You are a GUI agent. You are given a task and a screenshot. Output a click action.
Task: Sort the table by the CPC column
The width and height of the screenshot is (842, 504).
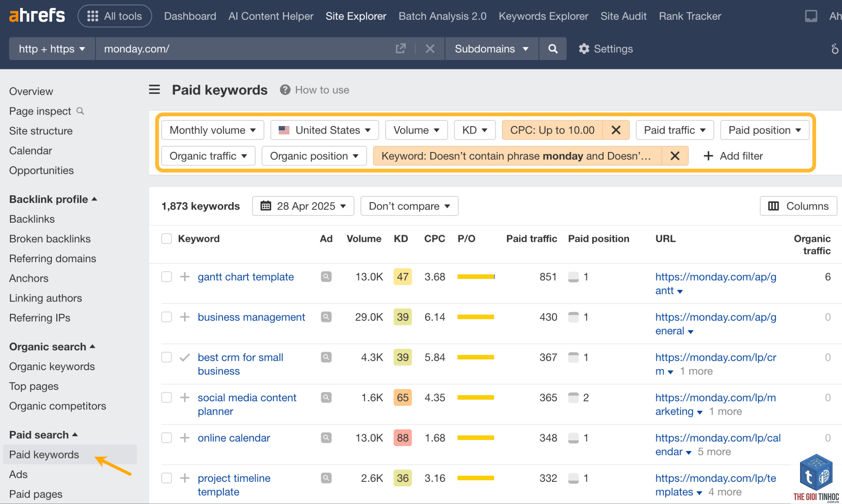pyautogui.click(x=434, y=239)
